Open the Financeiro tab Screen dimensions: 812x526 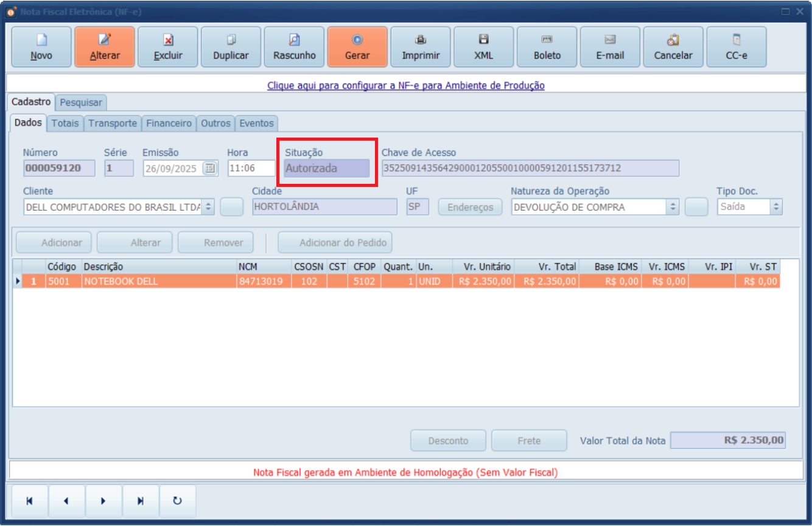point(169,124)
